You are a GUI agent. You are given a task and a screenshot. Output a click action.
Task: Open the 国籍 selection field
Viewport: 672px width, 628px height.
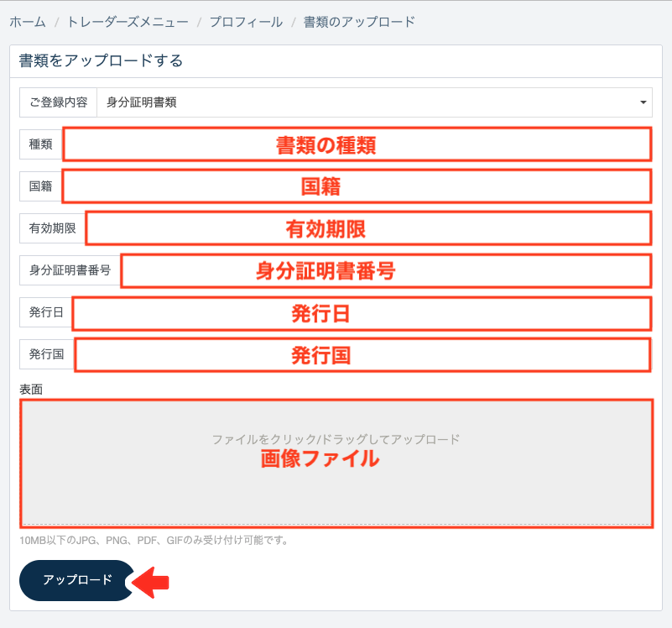[x=357, y=186]
